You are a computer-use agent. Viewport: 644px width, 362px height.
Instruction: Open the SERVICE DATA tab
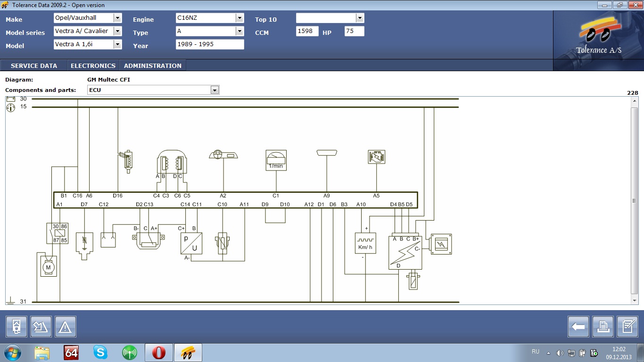[x=34, y=66]
